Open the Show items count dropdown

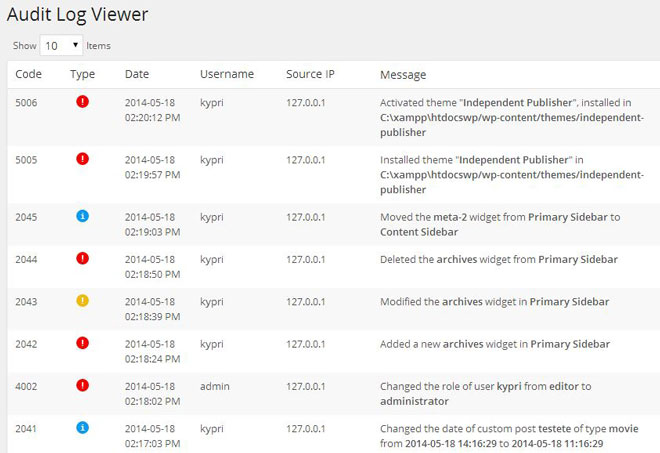point(61,45)
